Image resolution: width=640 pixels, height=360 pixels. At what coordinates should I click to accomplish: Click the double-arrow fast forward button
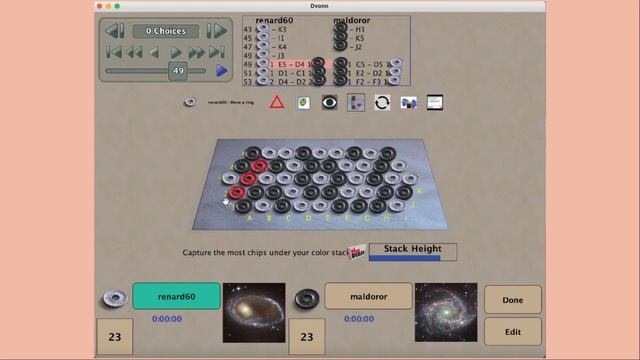196,52
